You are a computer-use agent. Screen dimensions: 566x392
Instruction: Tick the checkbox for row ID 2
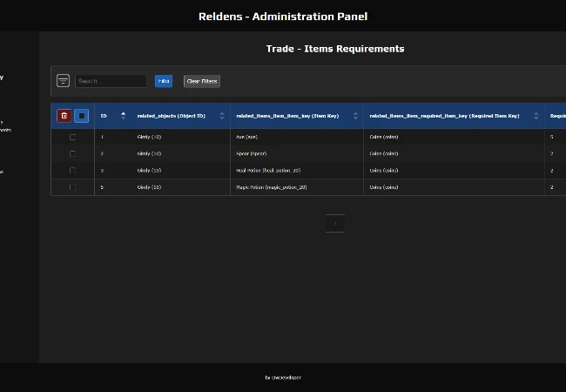(x=72, y=154)
